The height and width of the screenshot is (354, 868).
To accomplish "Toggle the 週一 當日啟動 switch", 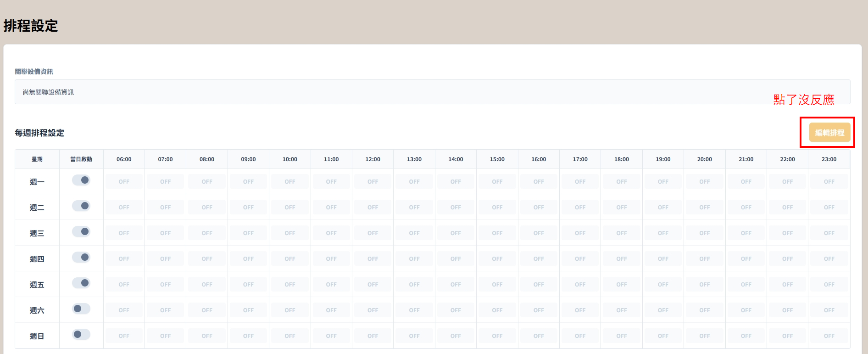I will [x=81, y=180].
